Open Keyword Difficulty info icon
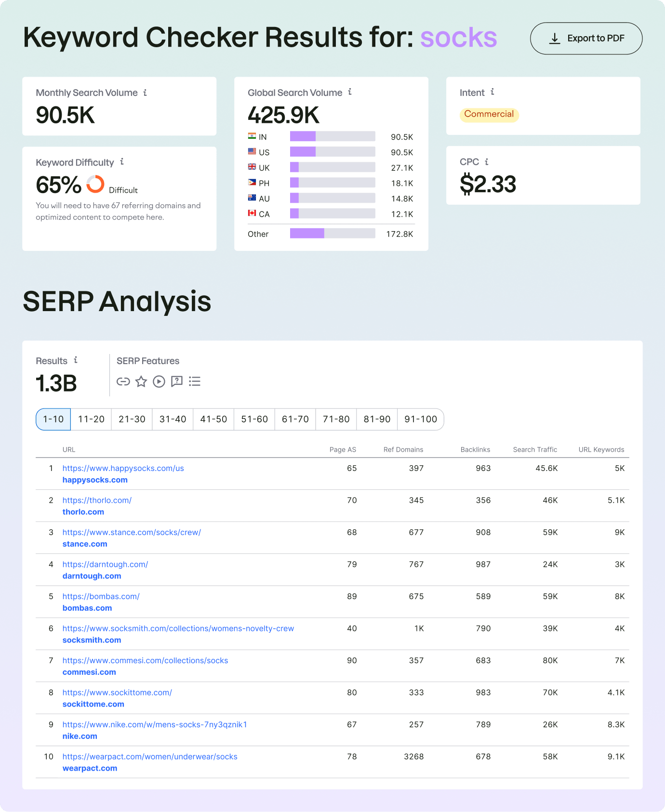The height and width of the screenshot is (812, 665). (122, 161)
